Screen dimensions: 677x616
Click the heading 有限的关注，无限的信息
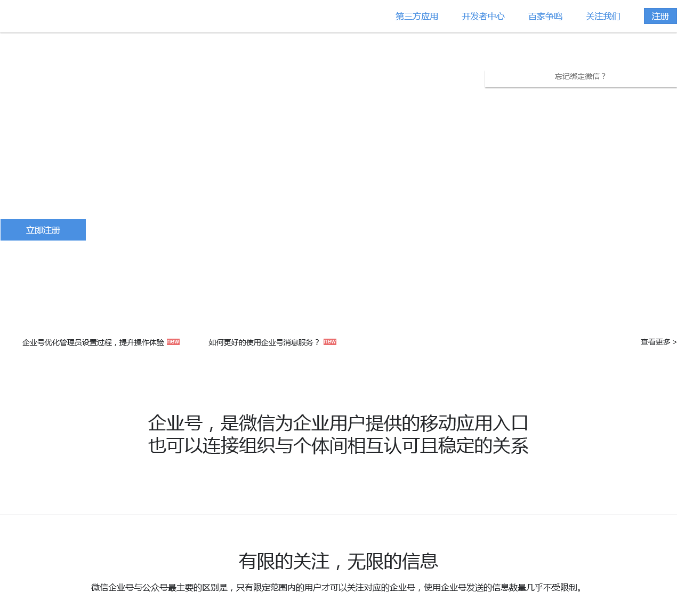tap(338, 561)
